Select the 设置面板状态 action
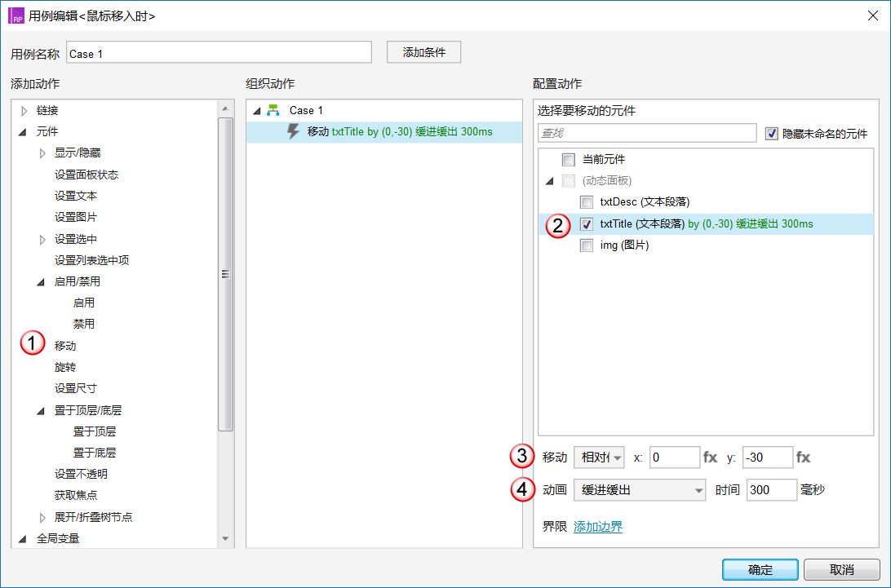This screenshot has width=891, height=588. pos(86,175)
